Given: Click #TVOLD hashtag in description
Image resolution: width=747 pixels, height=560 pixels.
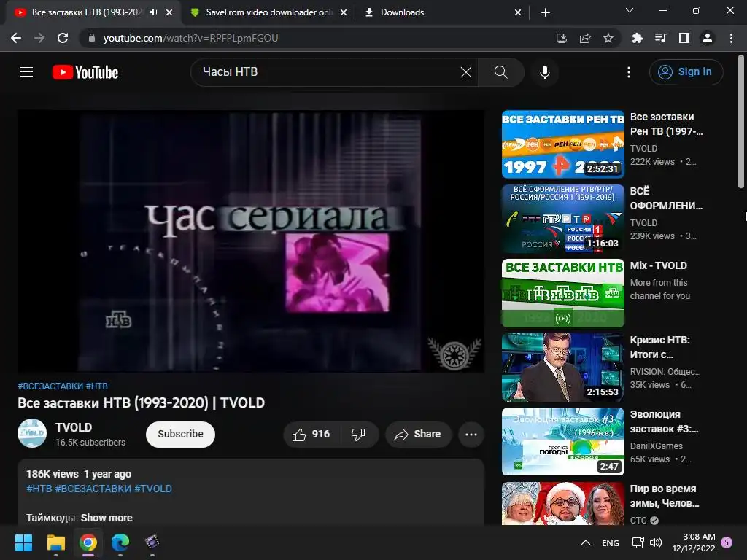Looking at the screenshot, I should point(153,489).
